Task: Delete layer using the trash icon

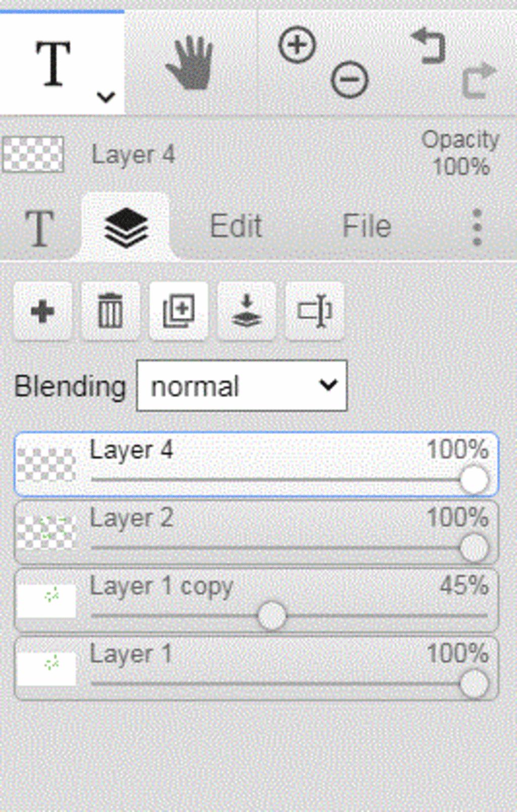Action: click(x=110, y=311)
